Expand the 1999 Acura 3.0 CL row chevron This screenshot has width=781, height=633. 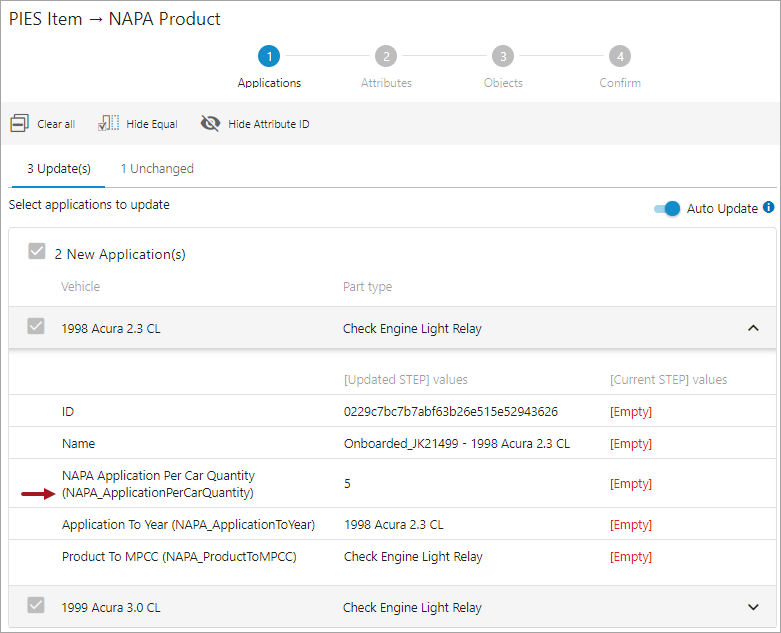753,607
